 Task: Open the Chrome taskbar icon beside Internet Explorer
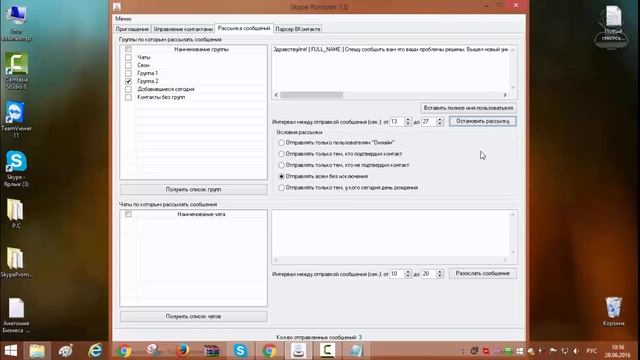pos(124,351)
